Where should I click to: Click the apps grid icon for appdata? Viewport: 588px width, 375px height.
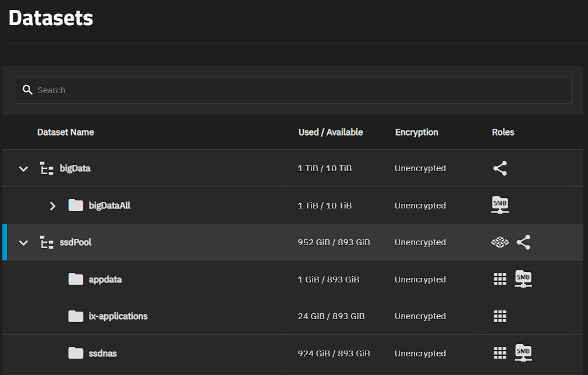(x=500, y=279)
